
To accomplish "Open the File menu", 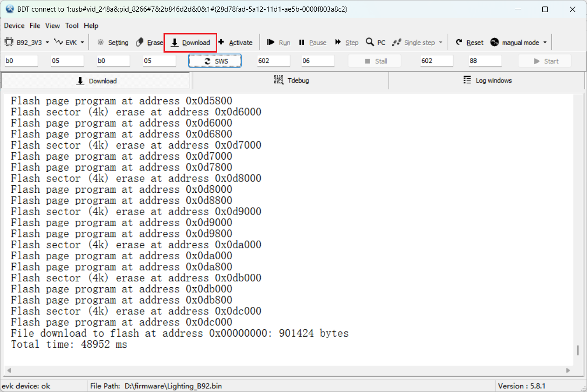I will (x=35, y=26).
